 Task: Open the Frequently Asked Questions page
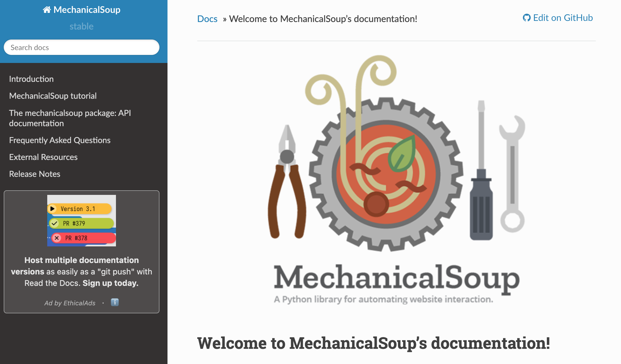click(60, 140)
